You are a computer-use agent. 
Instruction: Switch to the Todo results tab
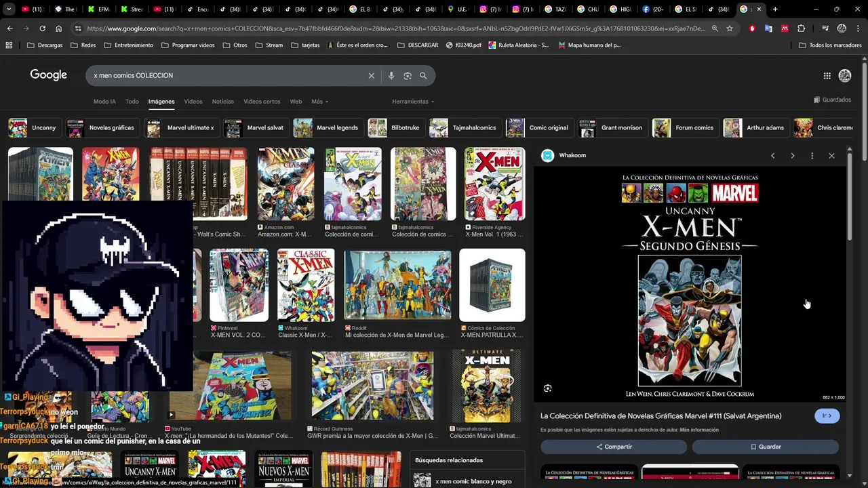[x=132, y=102]
